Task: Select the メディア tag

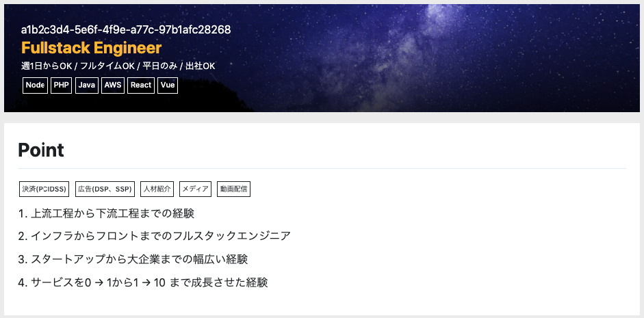Action: point(195,189)
